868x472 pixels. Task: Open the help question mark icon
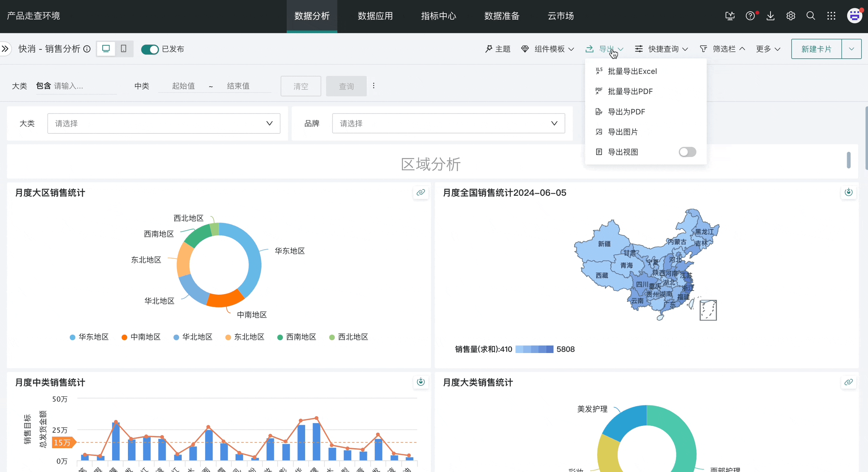pyautogui.click(x=750, y=16)
